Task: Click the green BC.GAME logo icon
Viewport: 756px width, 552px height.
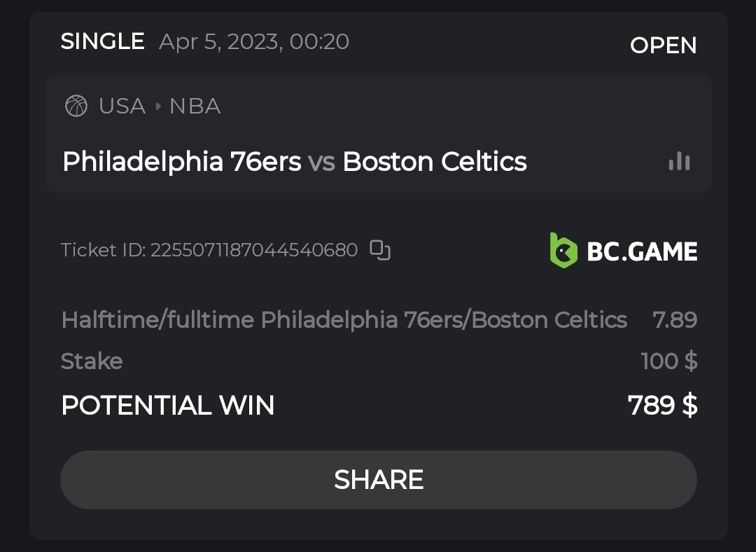Action: coord(563,251)
